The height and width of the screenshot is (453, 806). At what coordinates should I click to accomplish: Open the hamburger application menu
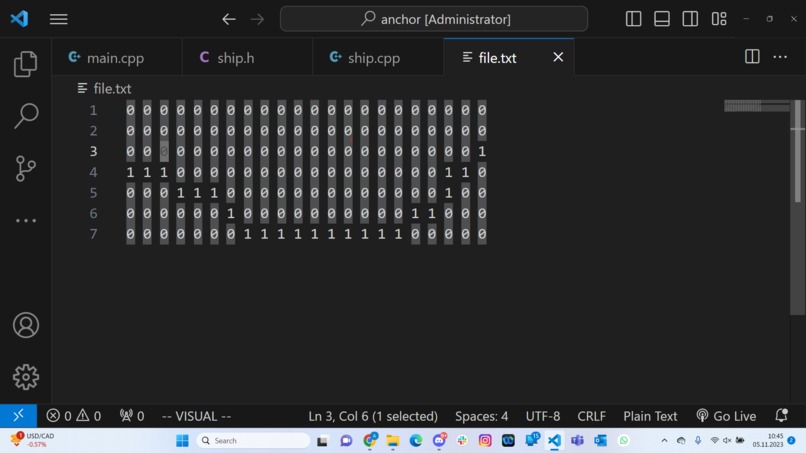click(x=59, y=19)
